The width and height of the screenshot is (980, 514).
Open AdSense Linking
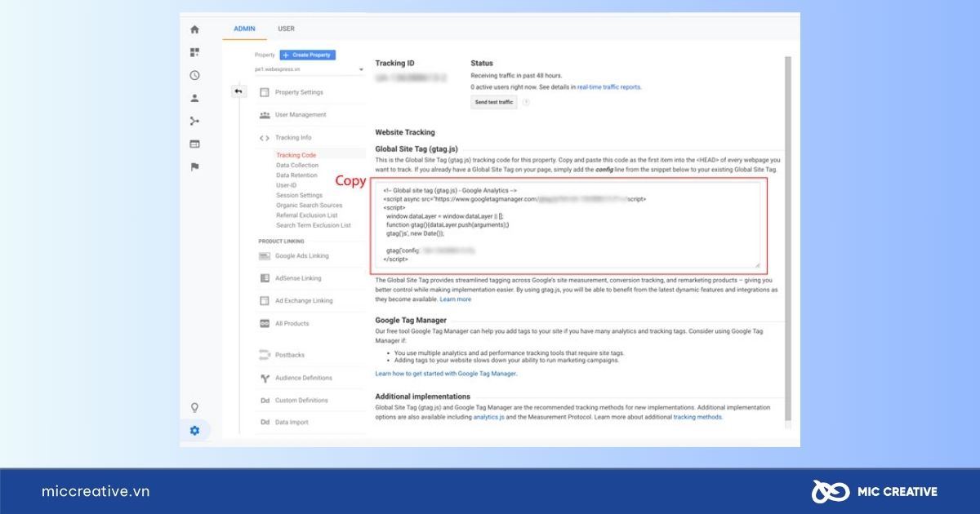[x=298, y=278]
